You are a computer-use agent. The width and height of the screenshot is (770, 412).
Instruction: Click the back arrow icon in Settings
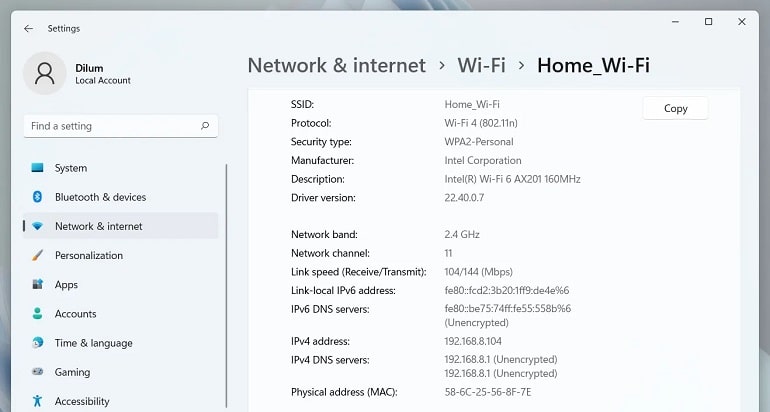(28, 28)
